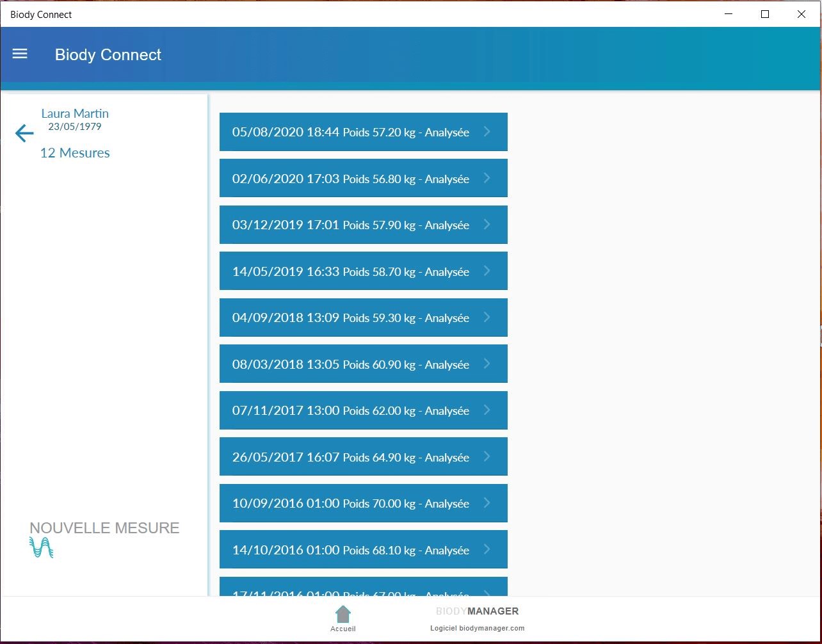This screenshot has width=822, height=644.
Task: Open measurement from 14/10/2016 01:00
Action: 363,550
